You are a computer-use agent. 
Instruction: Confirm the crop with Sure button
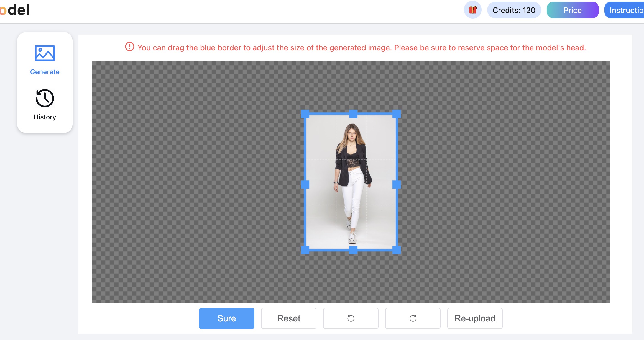(227, 318)
